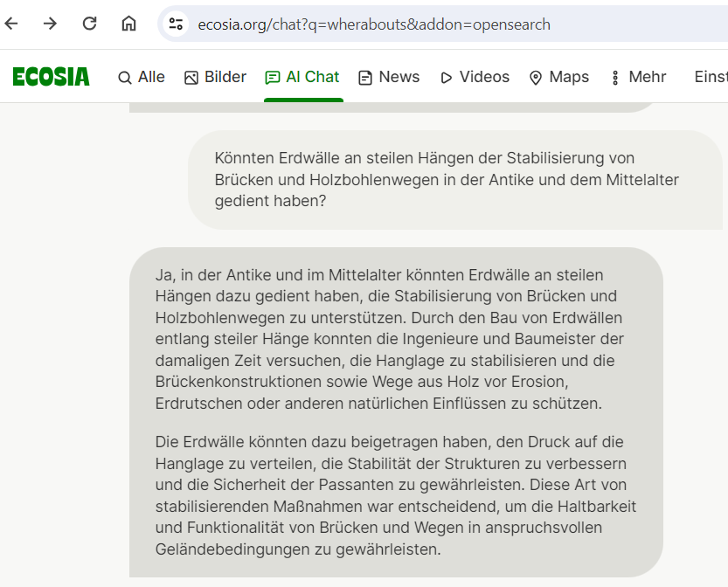Open the News tab
Image resolution: width=728 pixels, height=587 pixels.
[x=389, y=77]
